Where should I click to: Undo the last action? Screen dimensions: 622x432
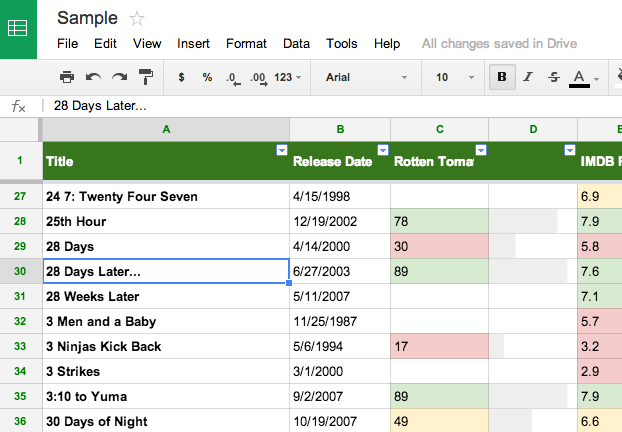[93, 77]
